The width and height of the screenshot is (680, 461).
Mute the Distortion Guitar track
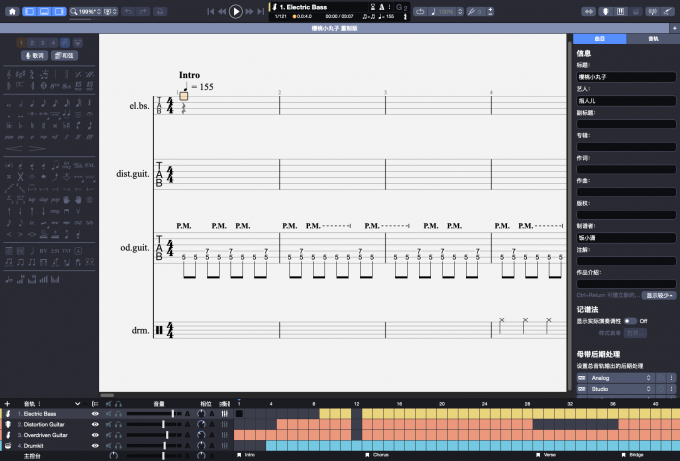[x=107, y=423]
